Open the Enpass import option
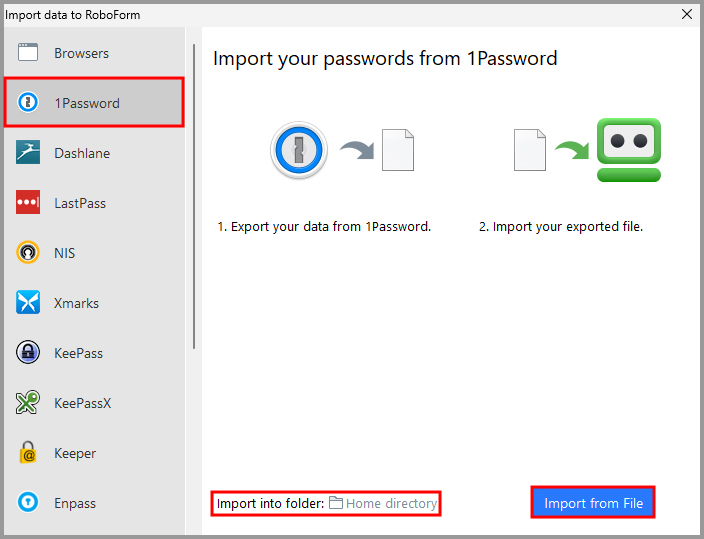 coord(75,503)
